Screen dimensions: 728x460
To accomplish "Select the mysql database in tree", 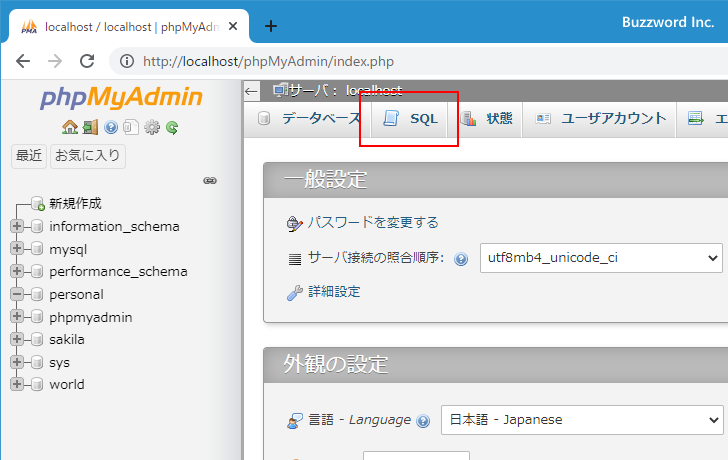I will 68,249.
